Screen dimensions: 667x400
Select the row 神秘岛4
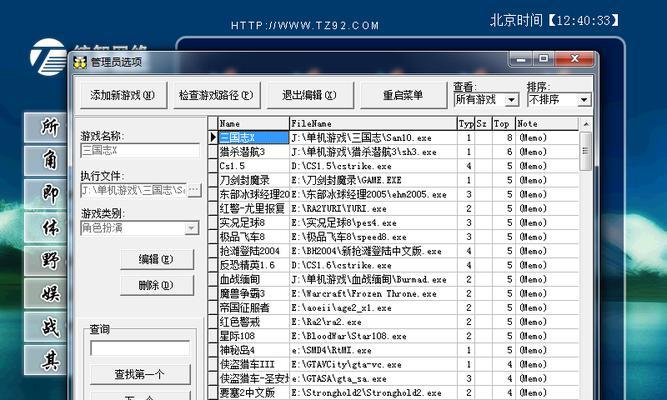pos(393,350)
